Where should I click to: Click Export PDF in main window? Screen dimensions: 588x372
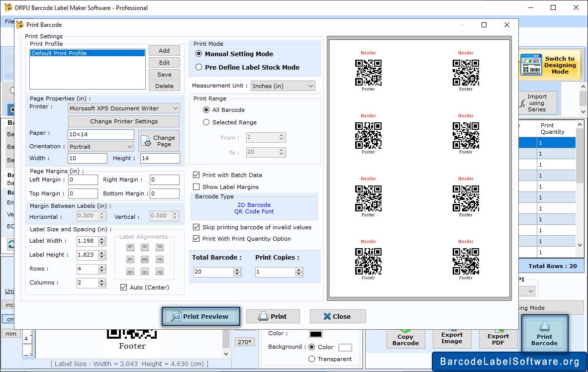tap(498, 339)
